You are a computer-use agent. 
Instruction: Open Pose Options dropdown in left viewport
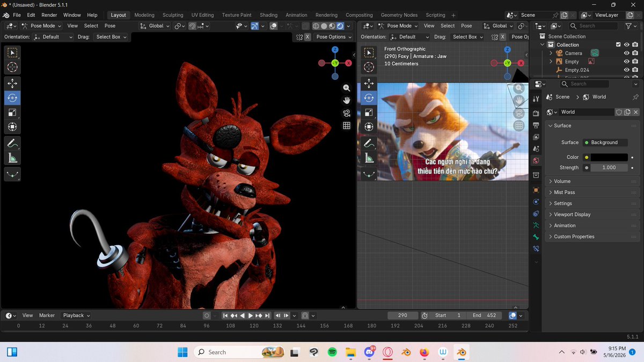[334, 37]
